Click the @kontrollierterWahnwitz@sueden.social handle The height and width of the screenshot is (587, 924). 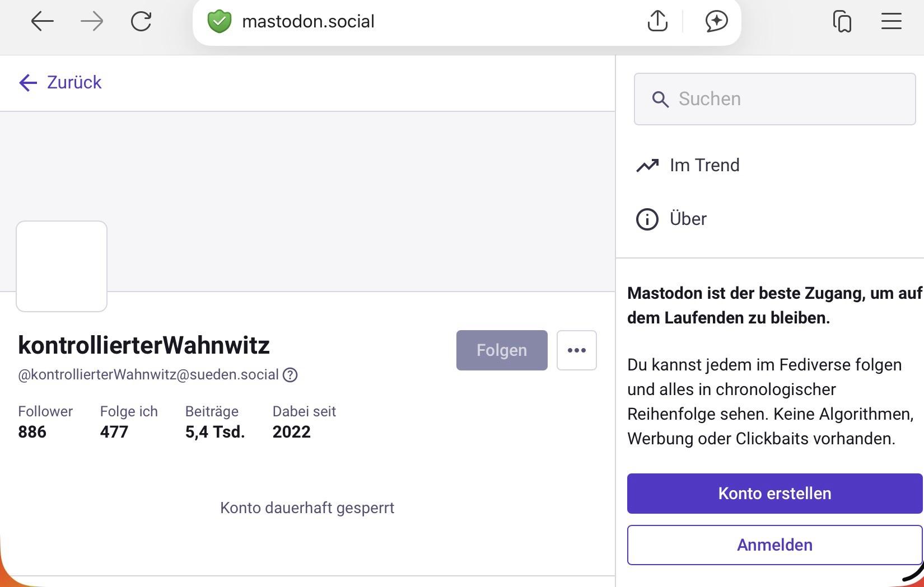click(148, 375)
